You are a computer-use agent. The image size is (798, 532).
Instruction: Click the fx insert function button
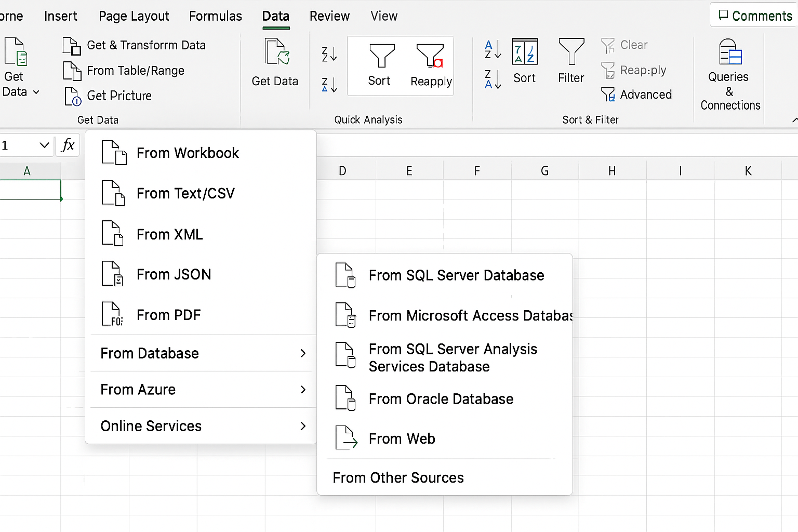click(x=68, y=145)
